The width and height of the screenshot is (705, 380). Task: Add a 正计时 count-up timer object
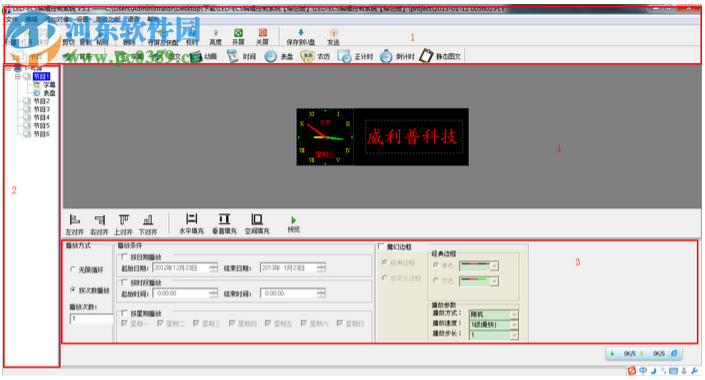(x=356, y=56)
